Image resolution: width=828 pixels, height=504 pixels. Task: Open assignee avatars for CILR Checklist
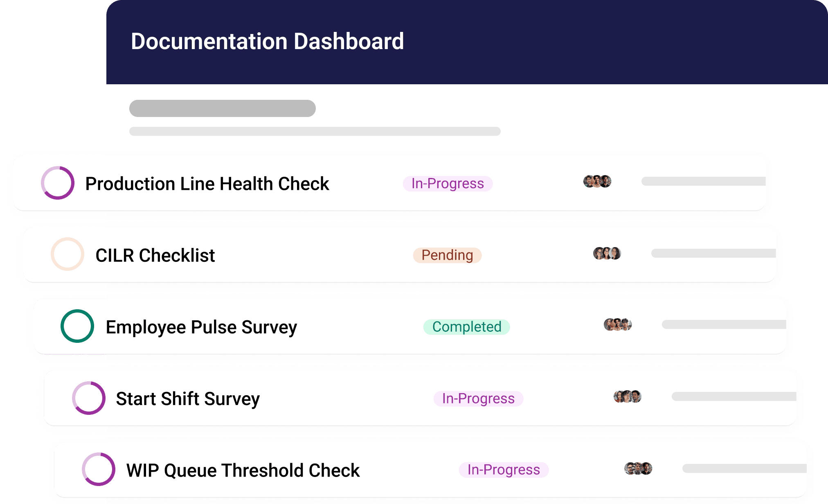607,253
